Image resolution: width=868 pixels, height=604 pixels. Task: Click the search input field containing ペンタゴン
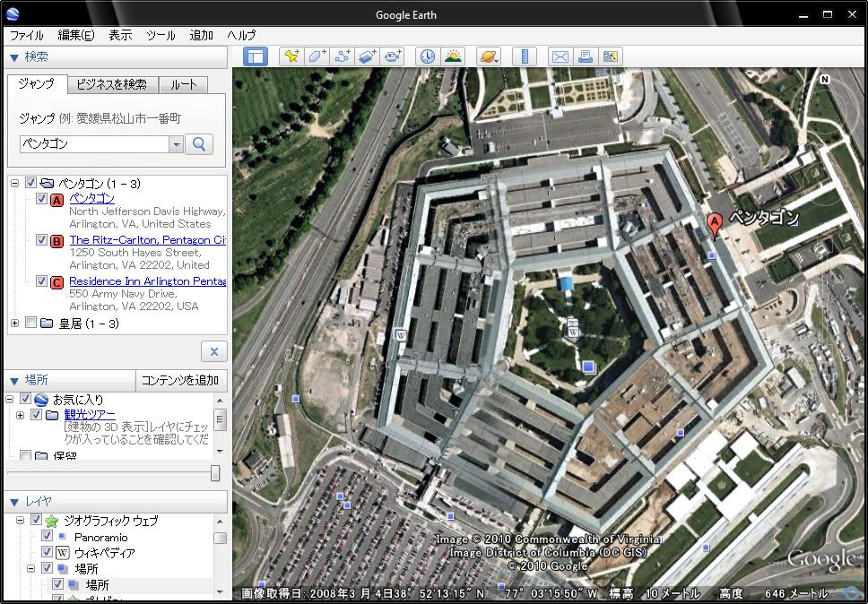[x=94, y=144]
